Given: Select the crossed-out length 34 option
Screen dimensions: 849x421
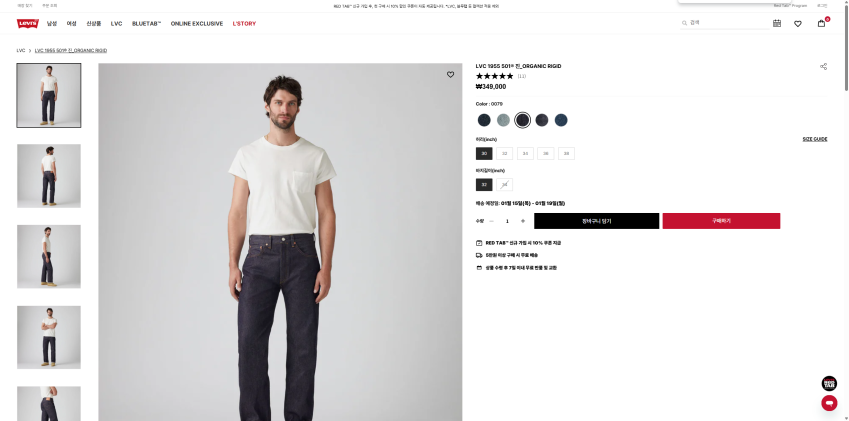Looking at the screenshot, I should click(x=505, y=185).
